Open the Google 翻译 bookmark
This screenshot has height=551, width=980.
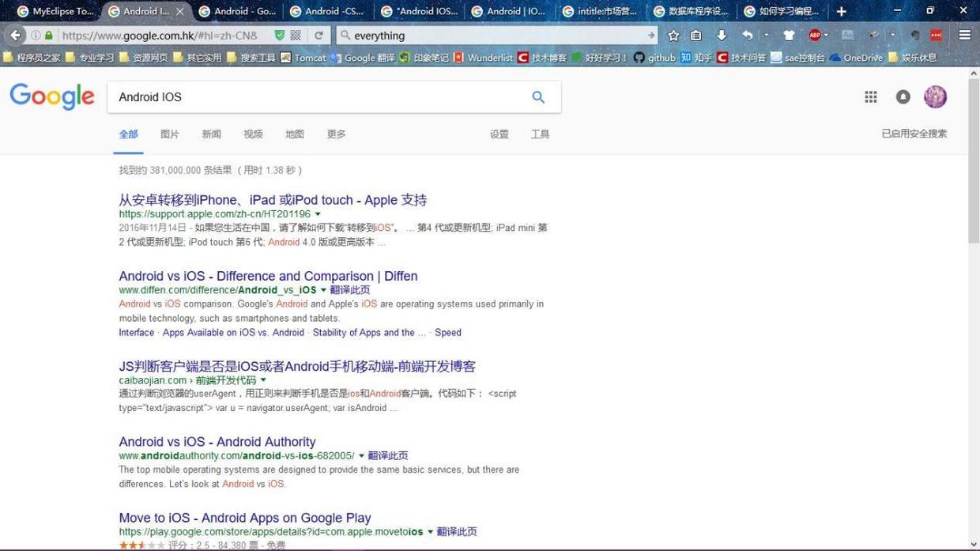(363, 57)
